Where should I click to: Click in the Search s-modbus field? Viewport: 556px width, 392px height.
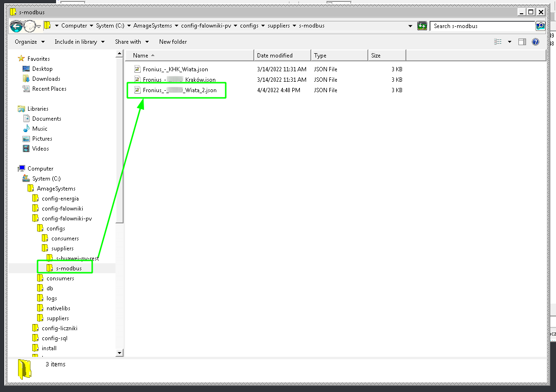482,26
